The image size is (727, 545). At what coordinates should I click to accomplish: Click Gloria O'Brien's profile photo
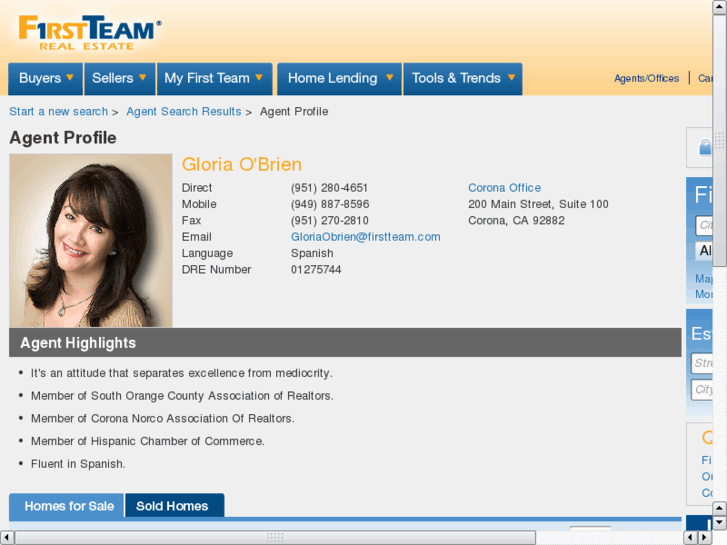tap(91, 240)
